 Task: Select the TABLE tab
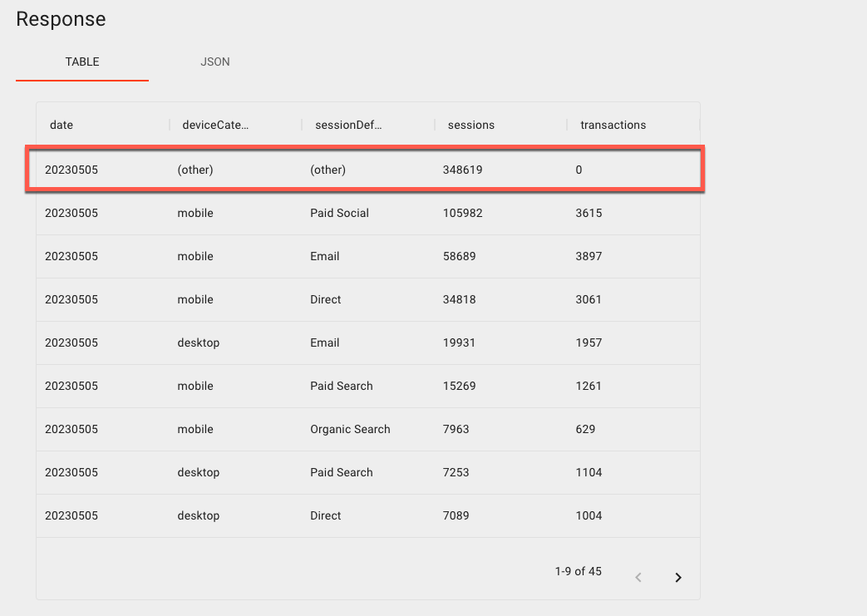(x=82, y=62)
